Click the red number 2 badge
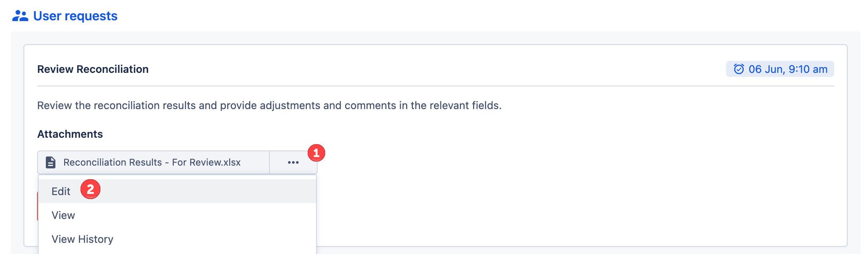Screen dimensions: 868x254 (90, 190)
